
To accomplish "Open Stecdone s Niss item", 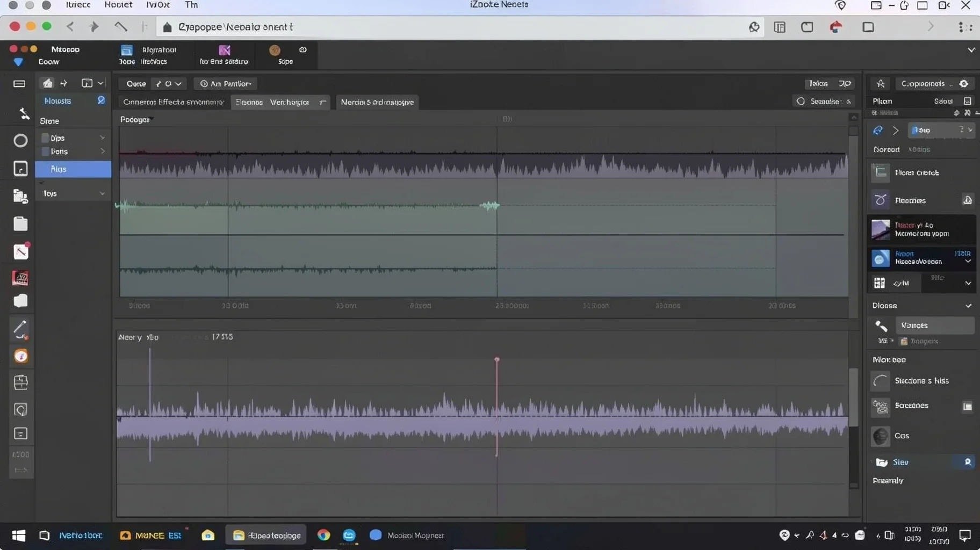I will [x=921, y=381].
